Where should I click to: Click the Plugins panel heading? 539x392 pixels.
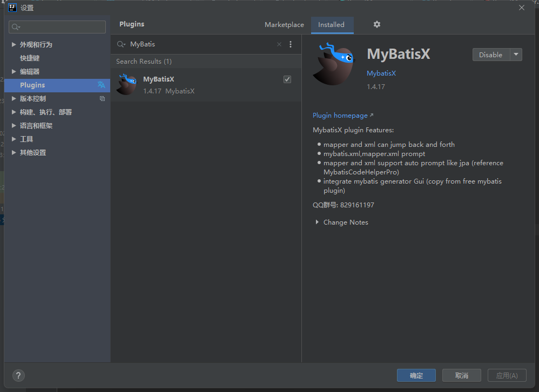coord(132,24)
